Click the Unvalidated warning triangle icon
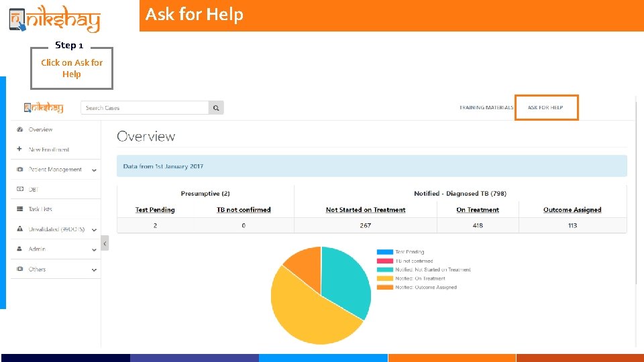Viewport: 644px width, 362px height. tap(19, 229)
